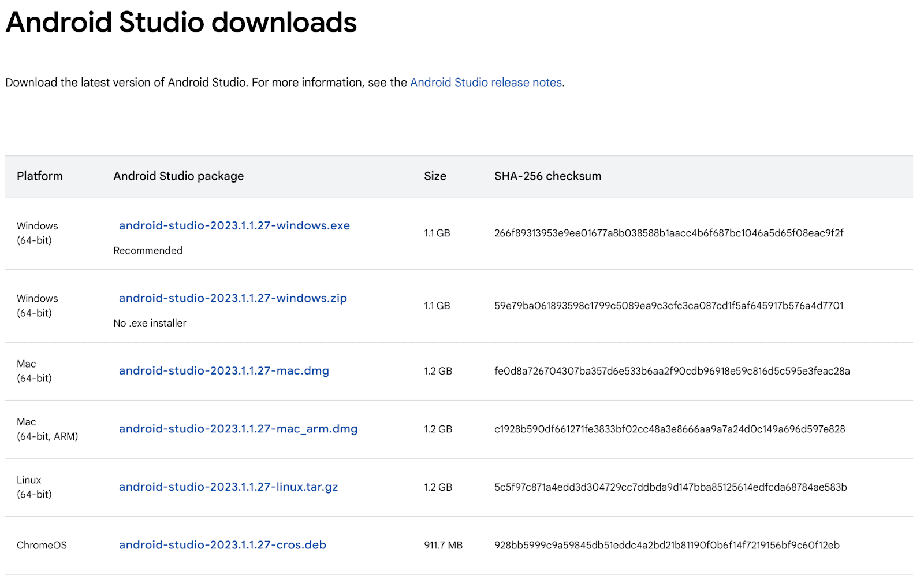Click the 'No .exe installer' note
The height and width of the screenshot is (582, 924).
pyautogui.click(x=150, y=324)
